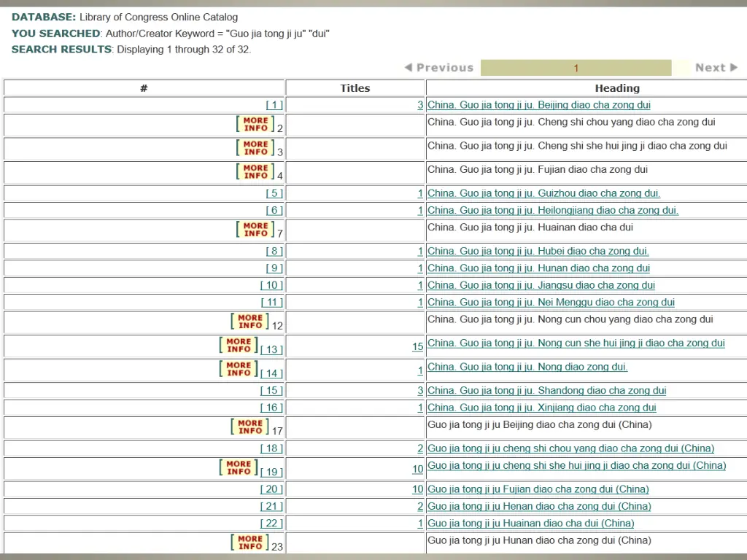
Task: Open Hubei diao cha zong dui heading
Action: [x=538, y=252]
